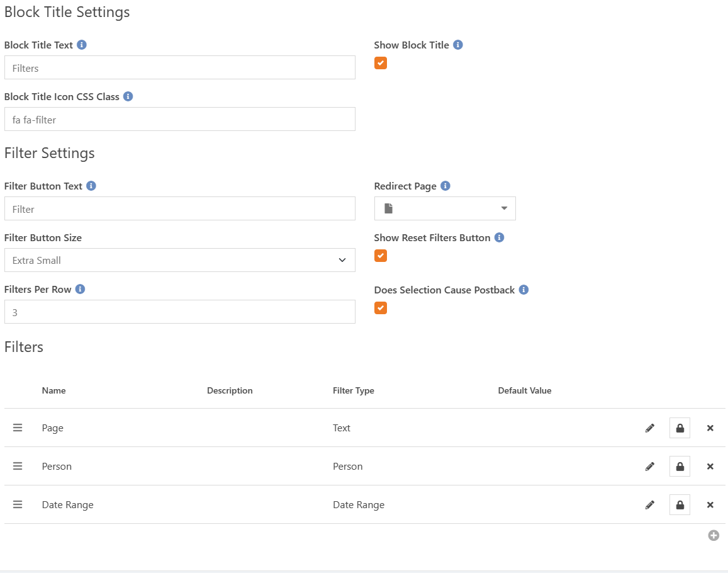728x573 pixels.
Task: Grab reorder handle of Person row
Action: click(18, 466)
